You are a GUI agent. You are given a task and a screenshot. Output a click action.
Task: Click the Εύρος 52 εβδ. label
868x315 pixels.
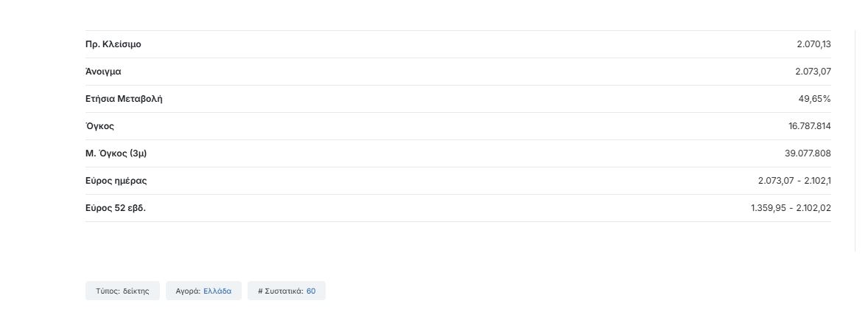(x=116, y=208)
